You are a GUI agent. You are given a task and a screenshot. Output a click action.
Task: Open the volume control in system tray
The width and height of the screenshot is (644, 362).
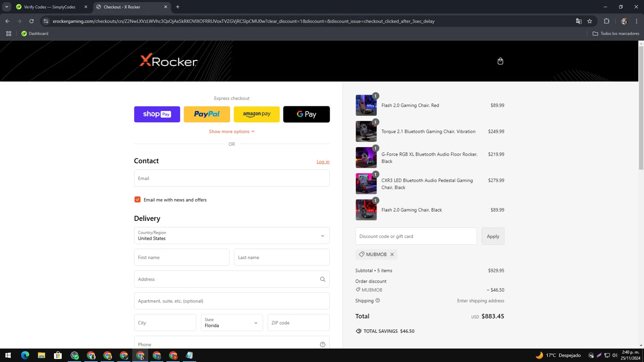click(x=615, y=355)
